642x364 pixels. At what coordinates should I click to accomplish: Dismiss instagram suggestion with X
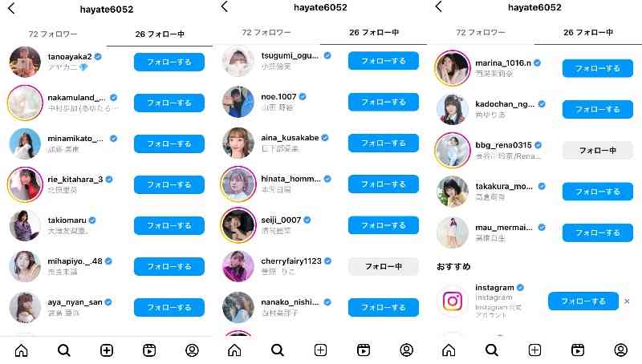pos(627,301)
